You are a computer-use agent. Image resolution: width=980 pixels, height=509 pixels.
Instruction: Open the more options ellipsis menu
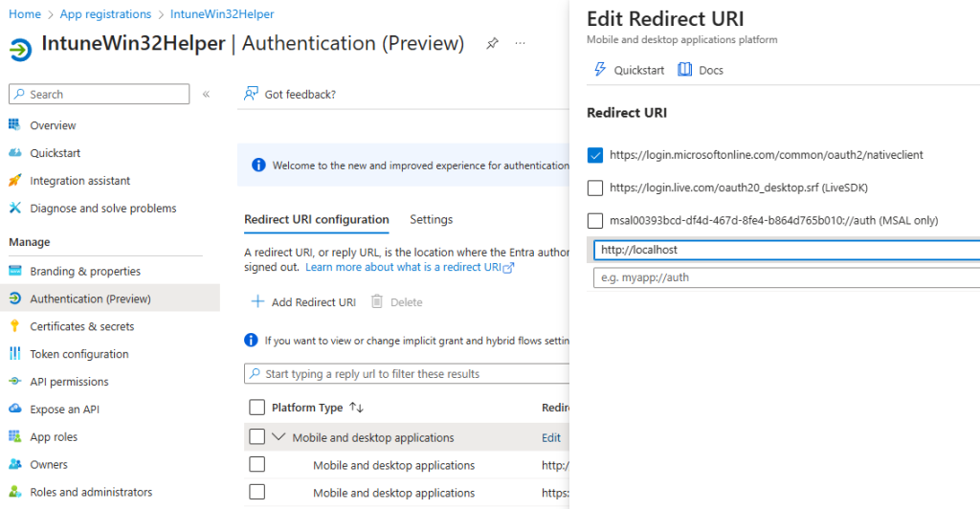520,44
